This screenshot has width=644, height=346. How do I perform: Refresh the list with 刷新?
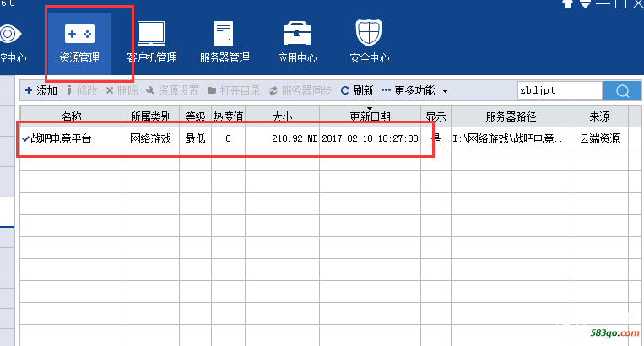(357, 90)
